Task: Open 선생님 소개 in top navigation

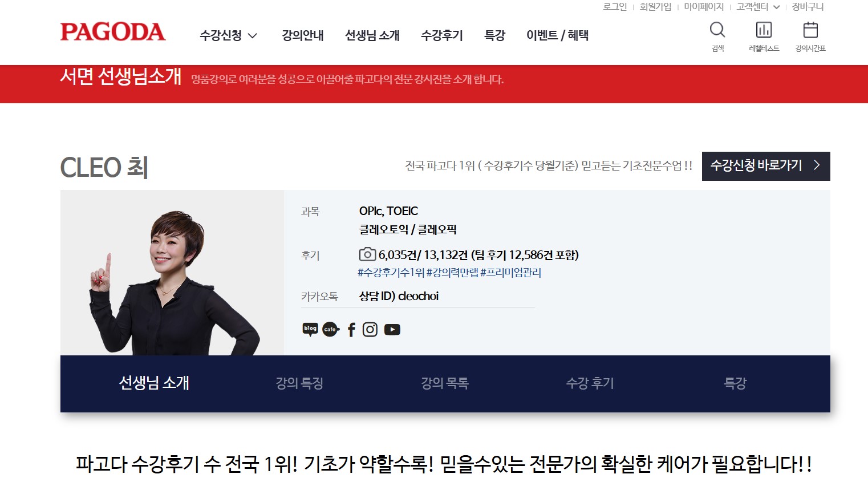Action: click(x=372, y=35)
